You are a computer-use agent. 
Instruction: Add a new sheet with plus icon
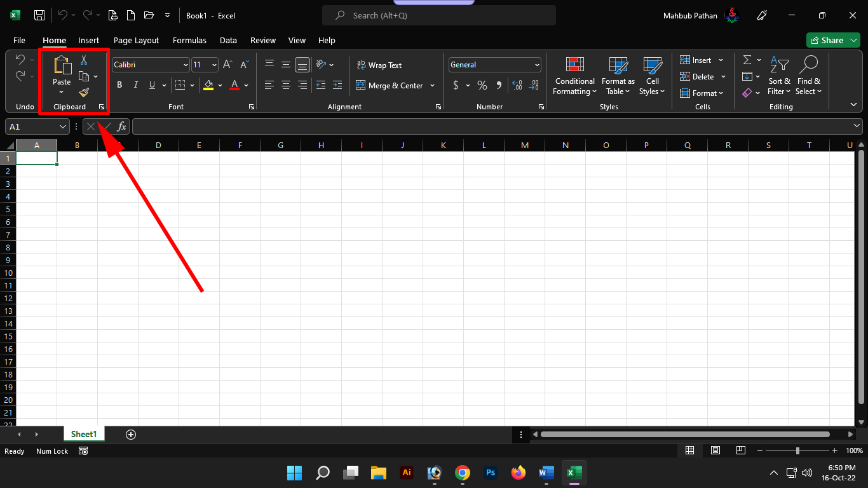pyautogui.click(x=131, y=435)
